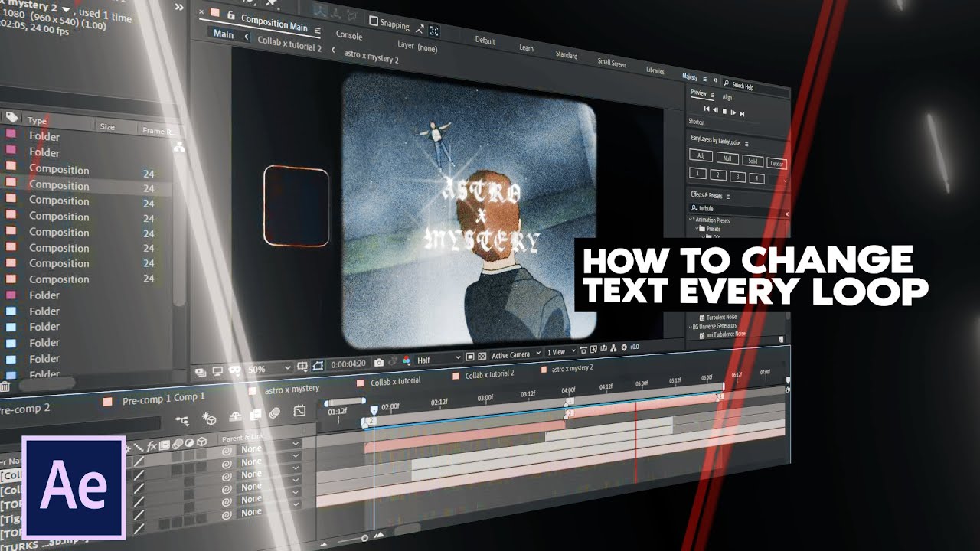
Task: Take a snapshot with the camera icon
Action: click(x=378, y=363)
